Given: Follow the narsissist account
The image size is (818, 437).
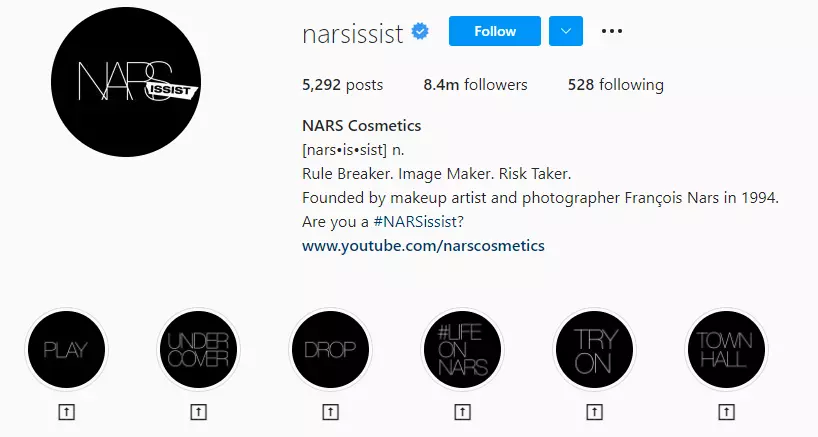Looking at the screenshot, I should coord(494,31).
